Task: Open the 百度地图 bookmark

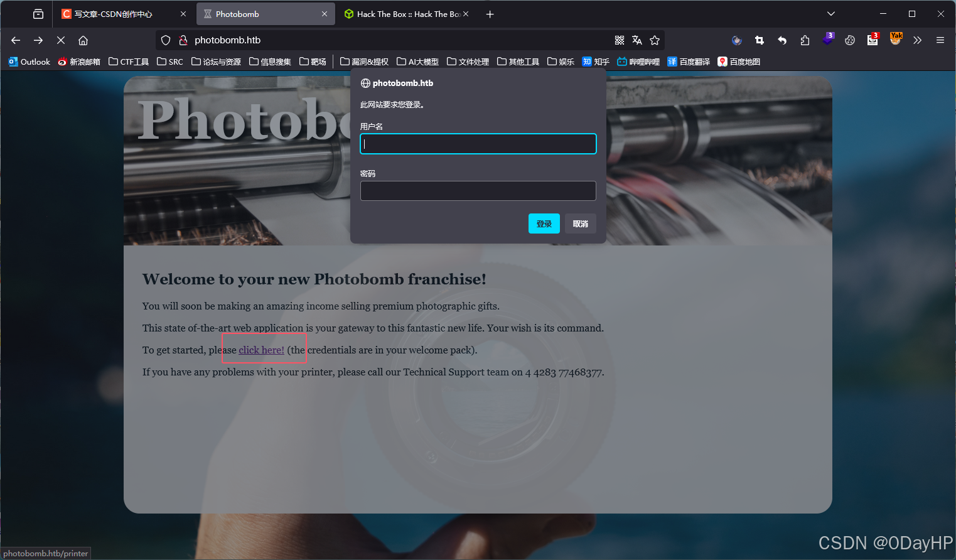Action: 739,62
